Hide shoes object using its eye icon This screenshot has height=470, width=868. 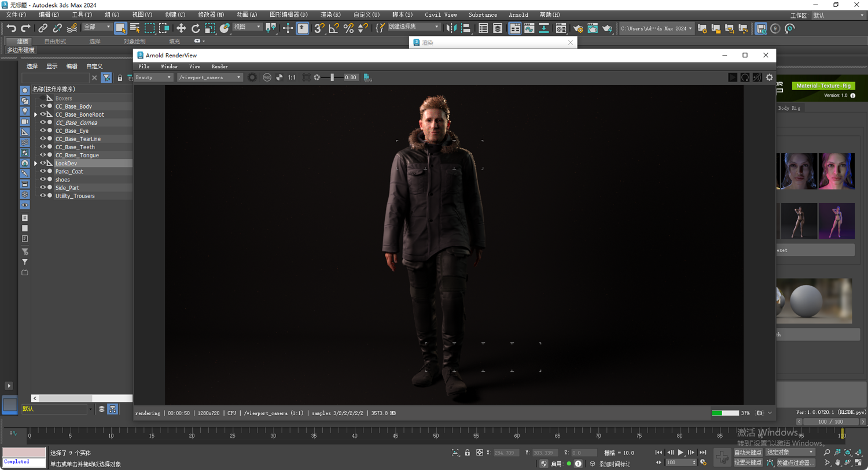(43, 179)
